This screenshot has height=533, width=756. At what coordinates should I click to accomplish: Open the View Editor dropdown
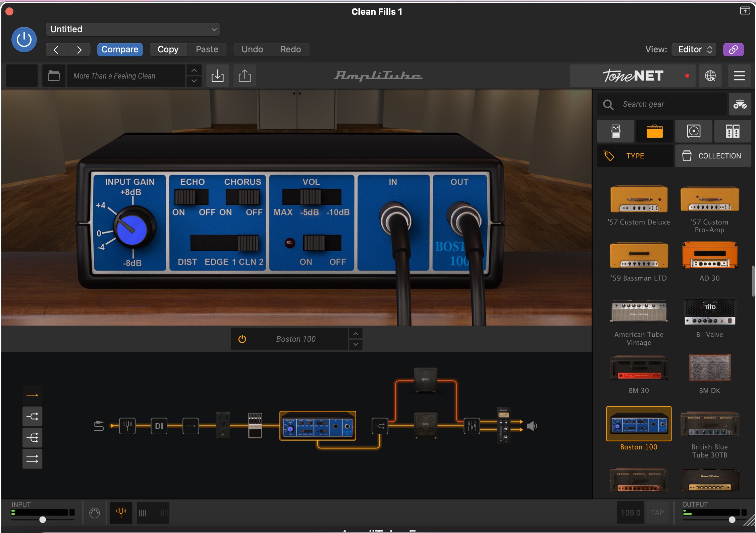click(694, 50)
